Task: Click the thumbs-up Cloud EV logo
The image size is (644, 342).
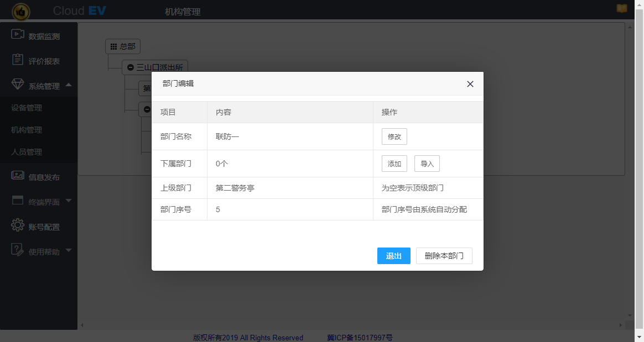Action: (21, 12)
